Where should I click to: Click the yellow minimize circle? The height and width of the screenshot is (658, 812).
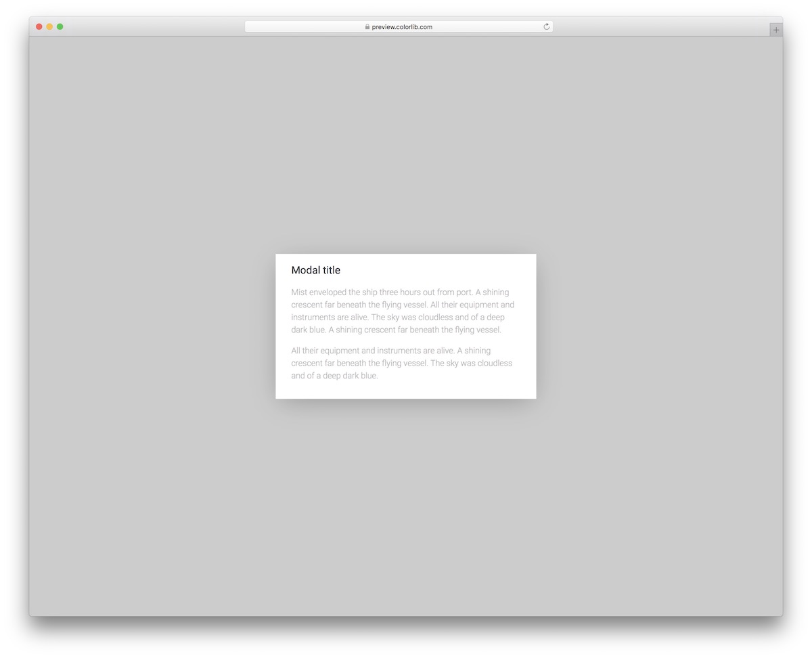coord(49,26)
